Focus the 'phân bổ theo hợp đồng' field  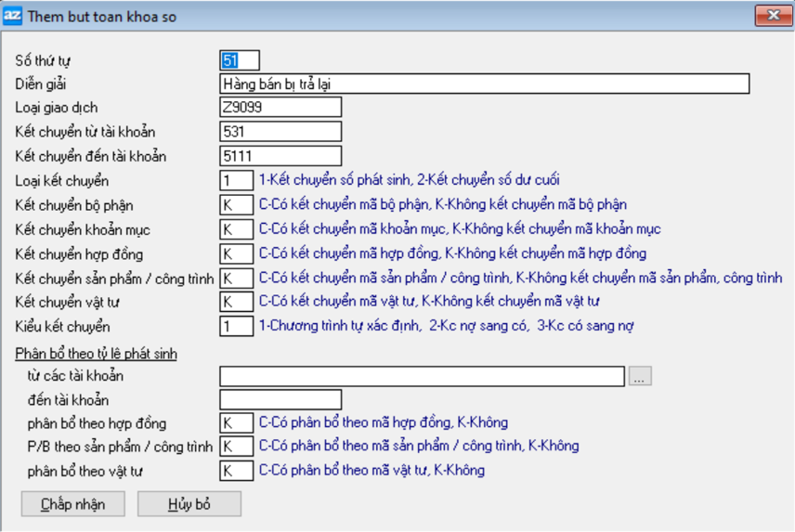click(x=237, y=423)
